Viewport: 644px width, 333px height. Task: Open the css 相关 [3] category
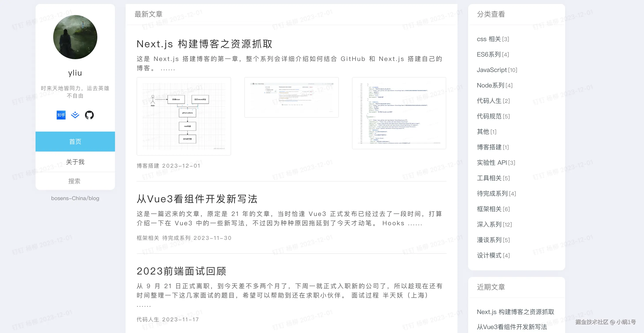pos(493,39)
